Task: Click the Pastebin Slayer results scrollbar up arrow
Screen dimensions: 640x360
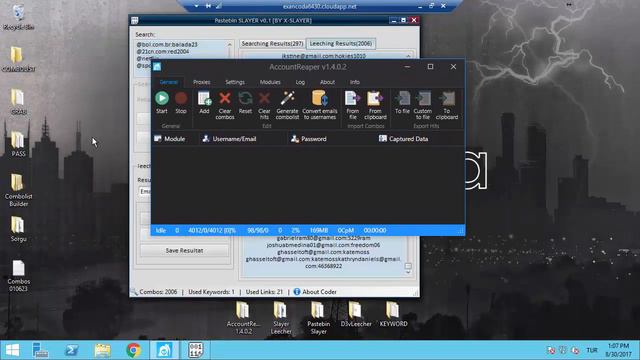Action: coord(408,56)
